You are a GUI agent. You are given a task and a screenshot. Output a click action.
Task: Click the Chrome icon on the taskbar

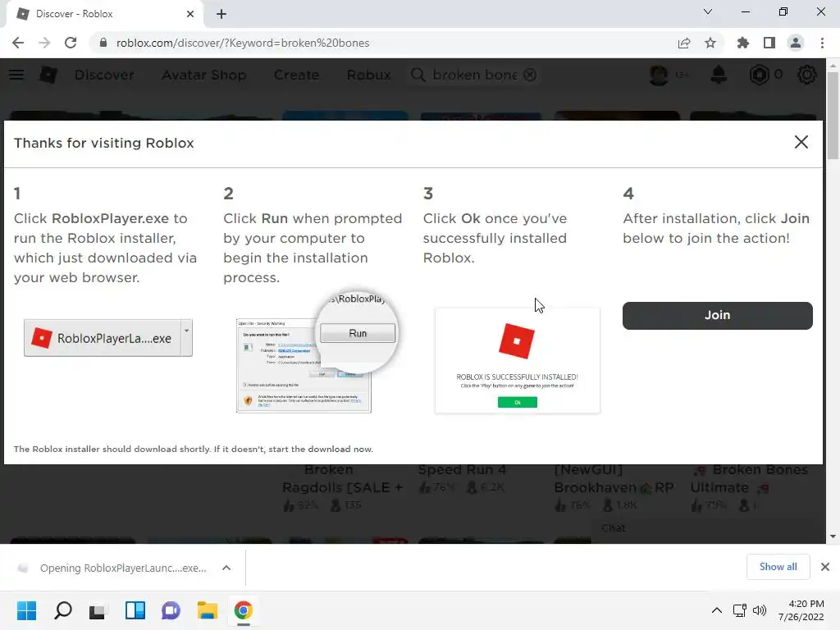pos(243,610)
